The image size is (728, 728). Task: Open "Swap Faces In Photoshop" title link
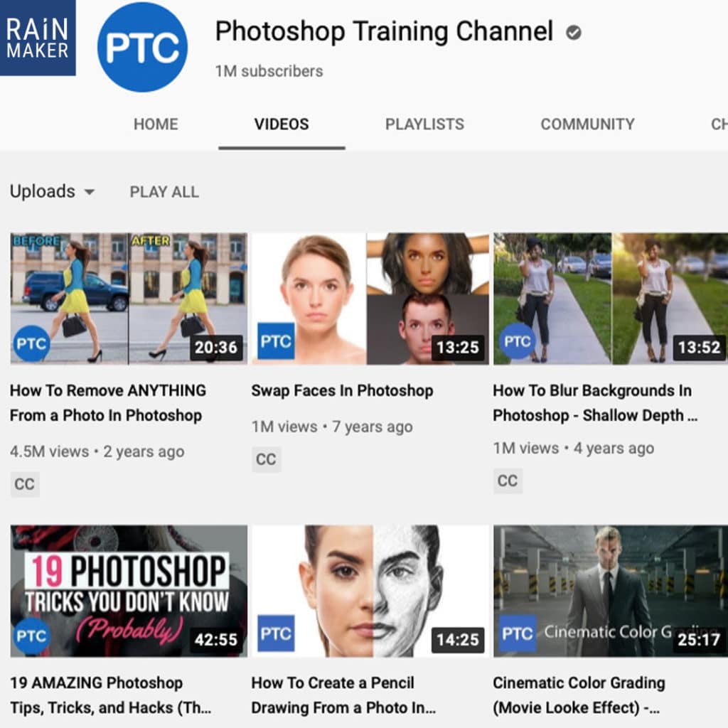click(342, 390)
